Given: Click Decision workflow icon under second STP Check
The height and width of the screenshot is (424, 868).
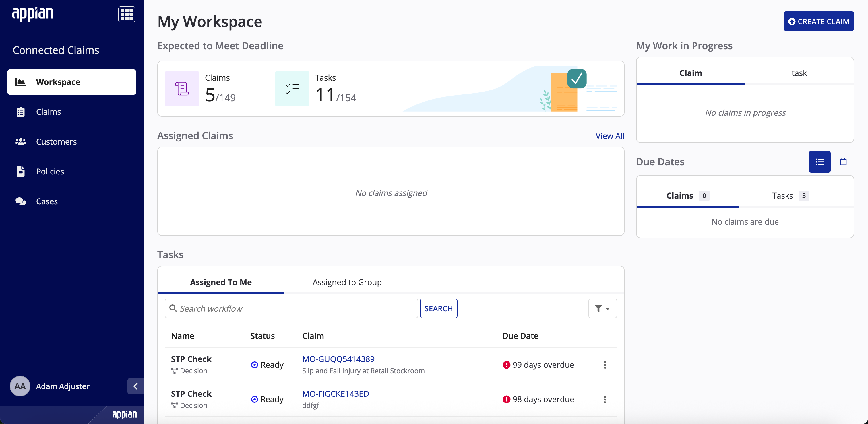Looking at the screenshot, I should [x=174, y=405].
